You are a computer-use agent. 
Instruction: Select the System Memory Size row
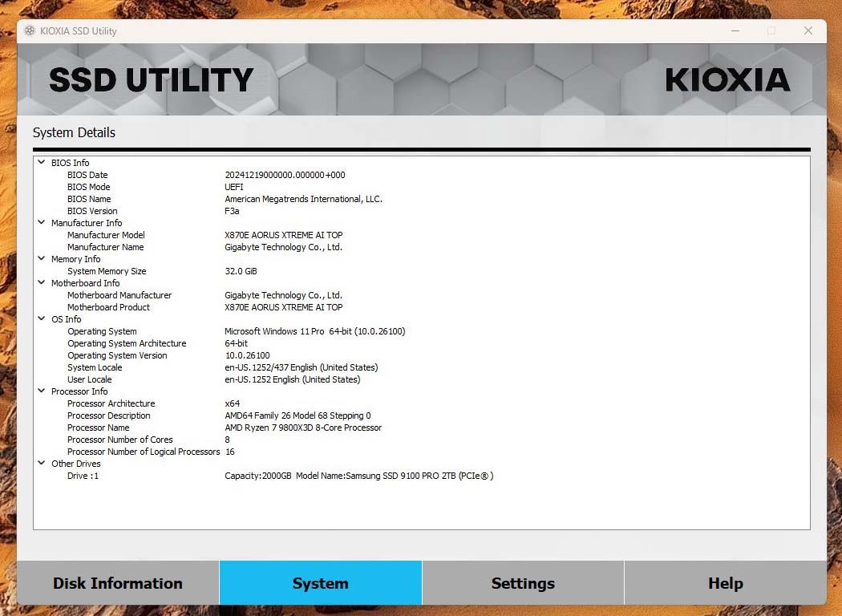tap(422, 271)
